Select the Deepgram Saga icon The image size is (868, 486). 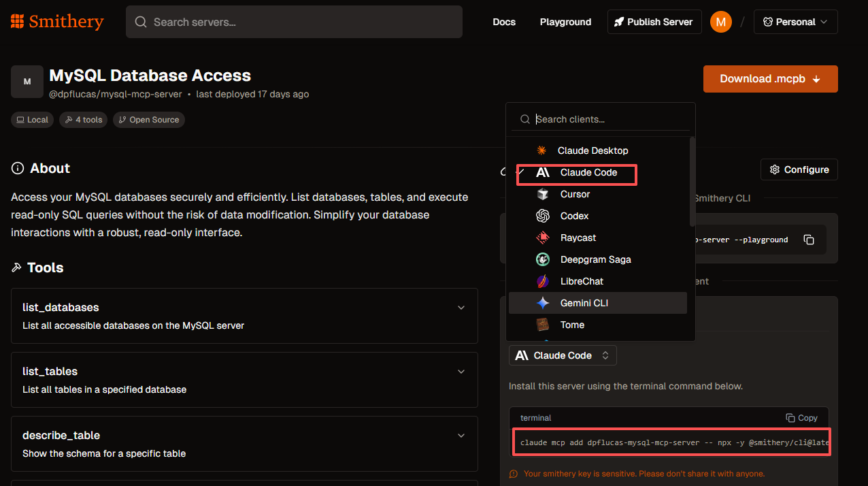pos(542,259)
